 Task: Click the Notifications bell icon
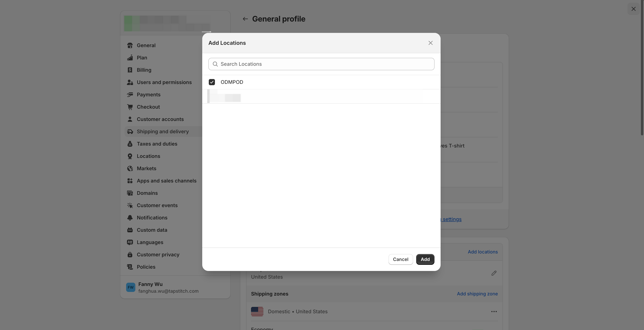130,218
